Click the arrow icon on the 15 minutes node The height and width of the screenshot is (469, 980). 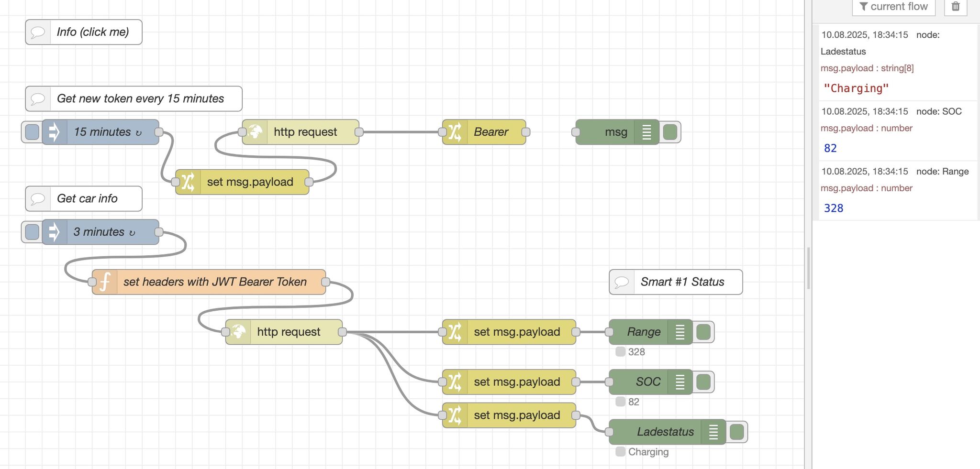click(54, 132)
